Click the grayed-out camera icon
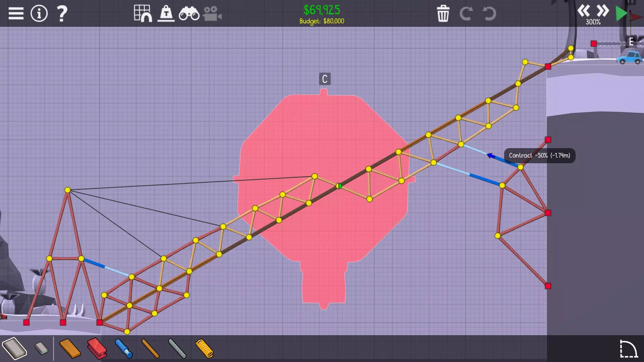644x362 pixels. coord(212,14)
